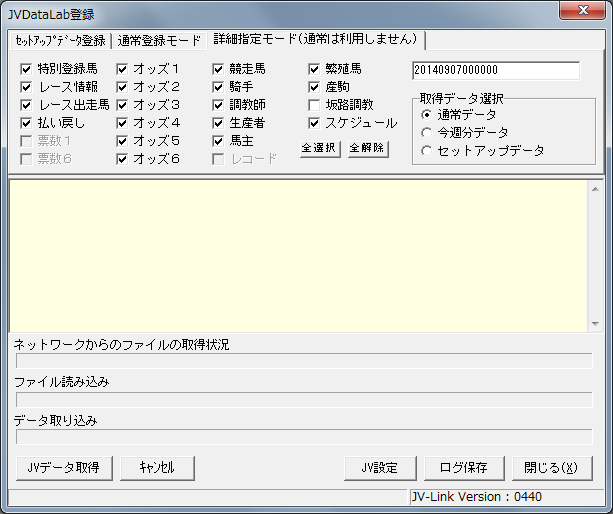This screenshot has height=514, width=613.
Task: Toggle the 繁殖馬 checkbox
Action: point(314,69)
